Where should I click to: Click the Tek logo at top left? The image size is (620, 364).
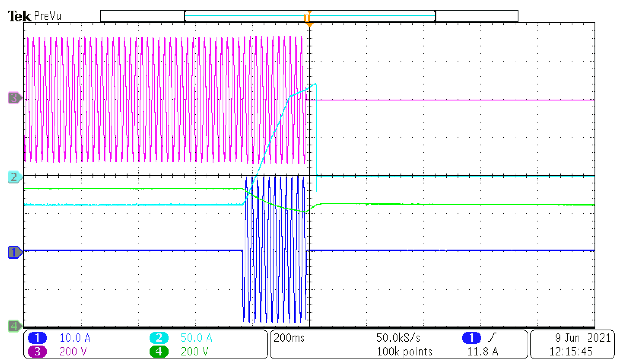pyautogui.click(x=19, y=16)
